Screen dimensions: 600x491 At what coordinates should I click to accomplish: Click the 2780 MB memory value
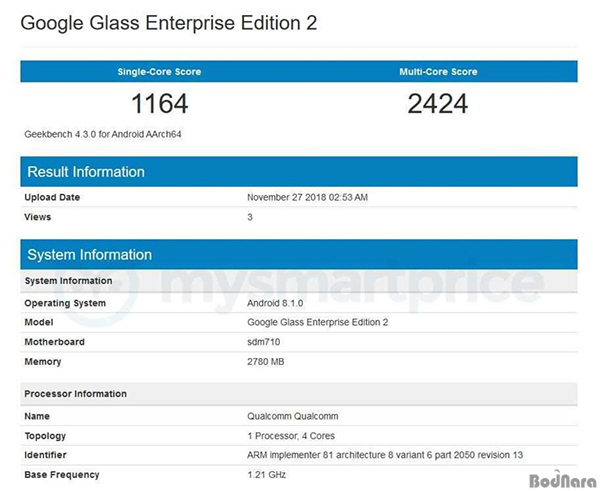[266, 362]
